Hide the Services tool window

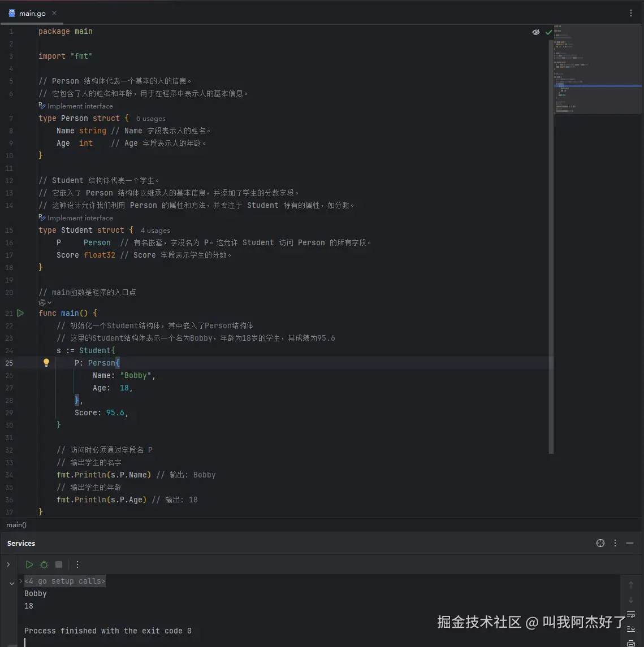click(x=629, y=544)
